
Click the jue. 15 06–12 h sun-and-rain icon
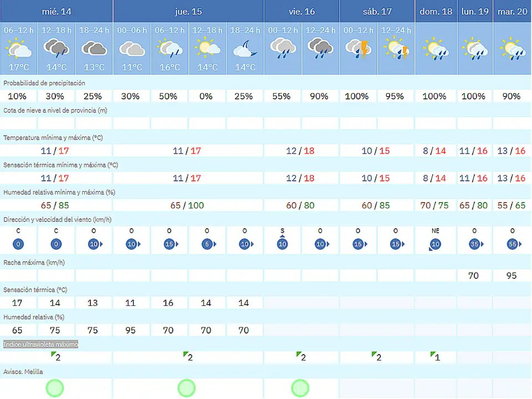coord(170,49)
